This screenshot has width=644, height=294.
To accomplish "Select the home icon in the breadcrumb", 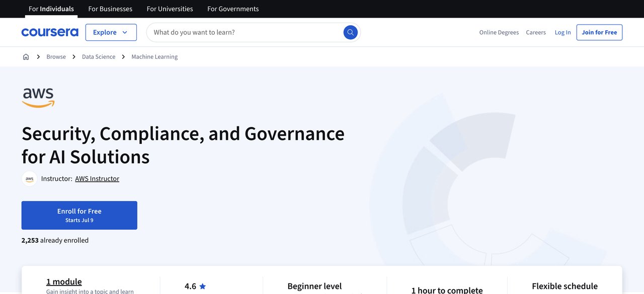I will click(26, 56).
